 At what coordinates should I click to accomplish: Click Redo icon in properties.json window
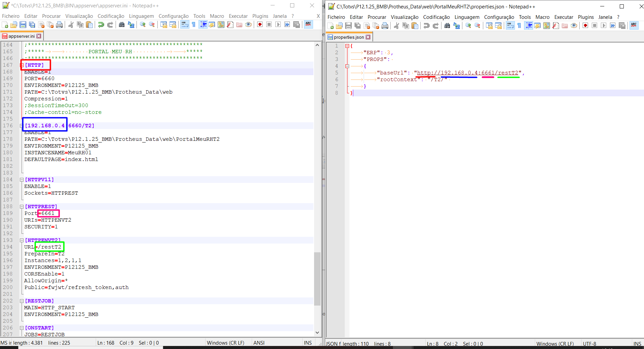[436, 26]
